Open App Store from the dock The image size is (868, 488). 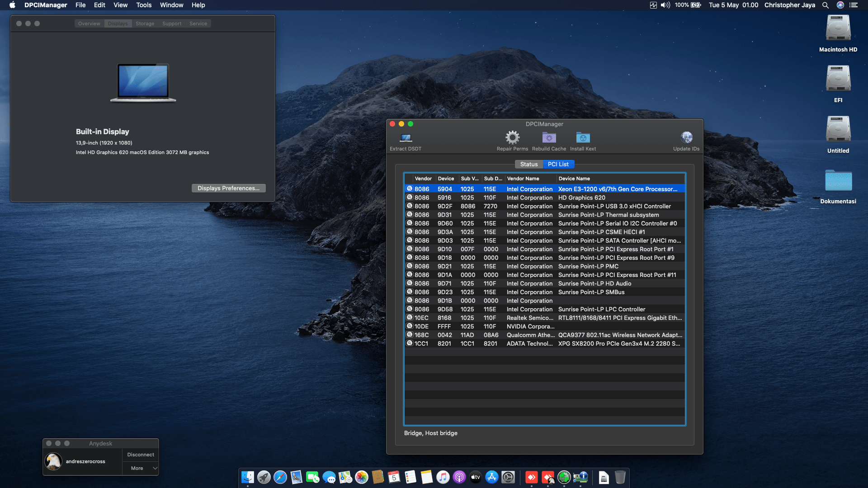(x=492, y=477)
